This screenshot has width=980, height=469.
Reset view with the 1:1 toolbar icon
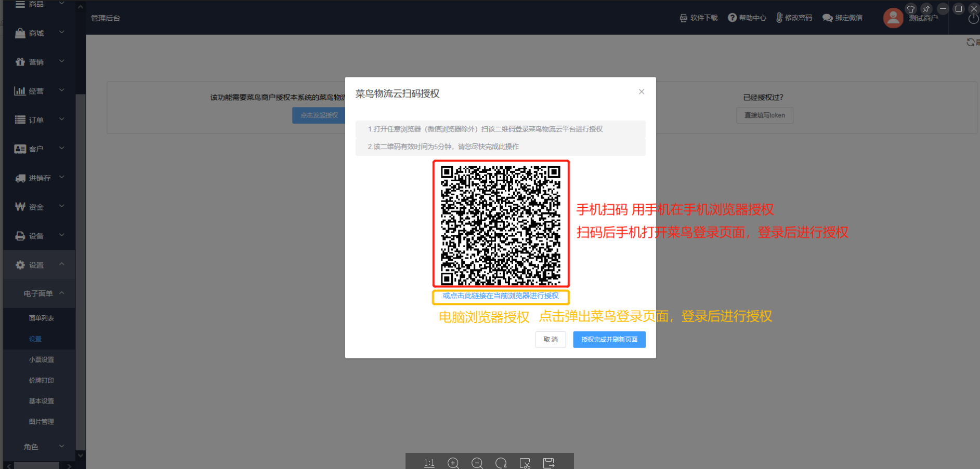coord(429,463)
